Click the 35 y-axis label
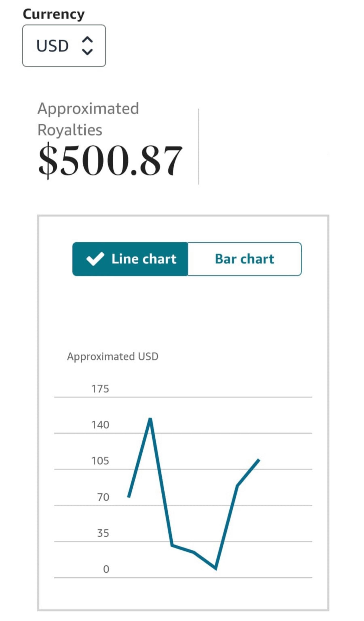The width and height of the screenshot is (364, 621). click(103, 533)
